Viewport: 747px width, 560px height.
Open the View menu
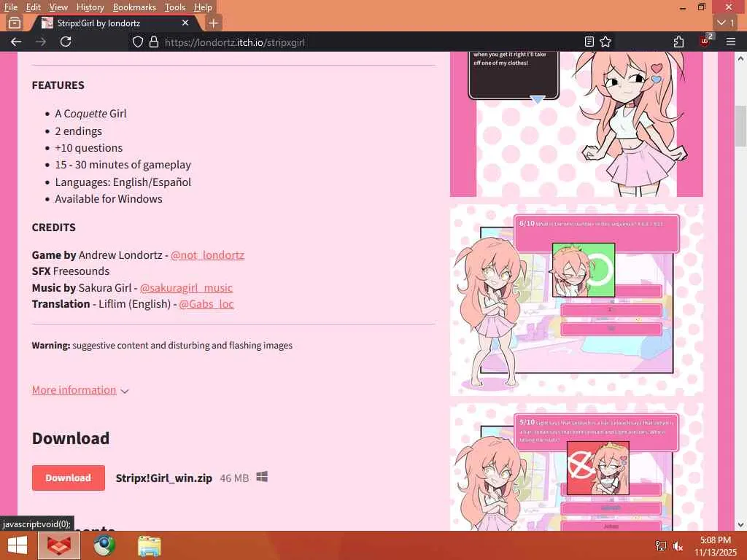58,7
